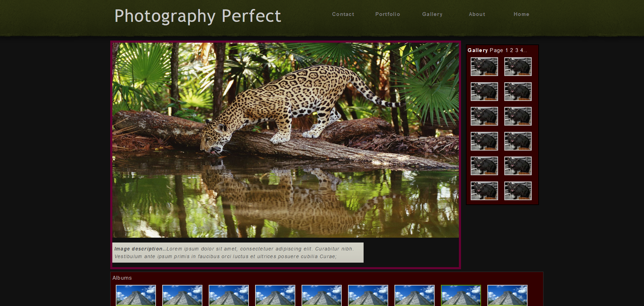Select third-row left cat thumbnail in Gallery

tap(484, 116)
